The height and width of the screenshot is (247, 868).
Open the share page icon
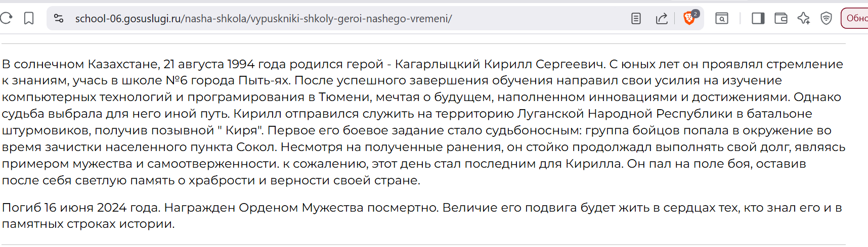tap(662, 19)
